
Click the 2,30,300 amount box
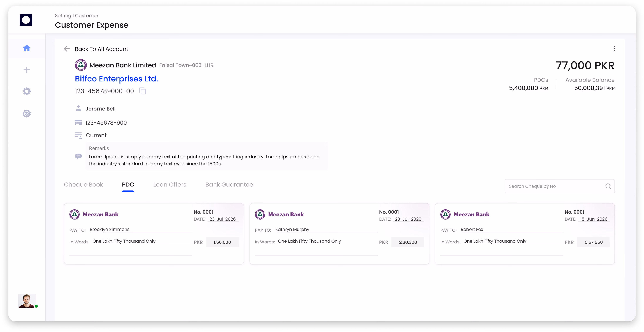408,242
